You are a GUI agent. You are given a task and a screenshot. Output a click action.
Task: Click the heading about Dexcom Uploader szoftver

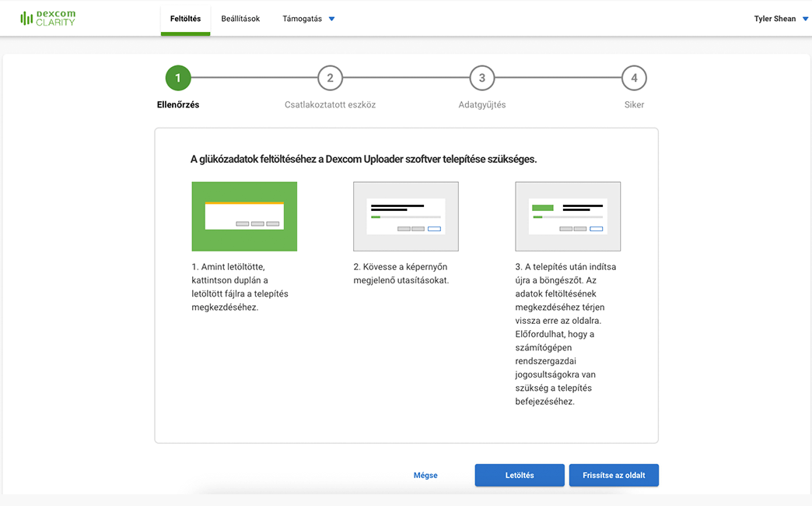point(363,159)
